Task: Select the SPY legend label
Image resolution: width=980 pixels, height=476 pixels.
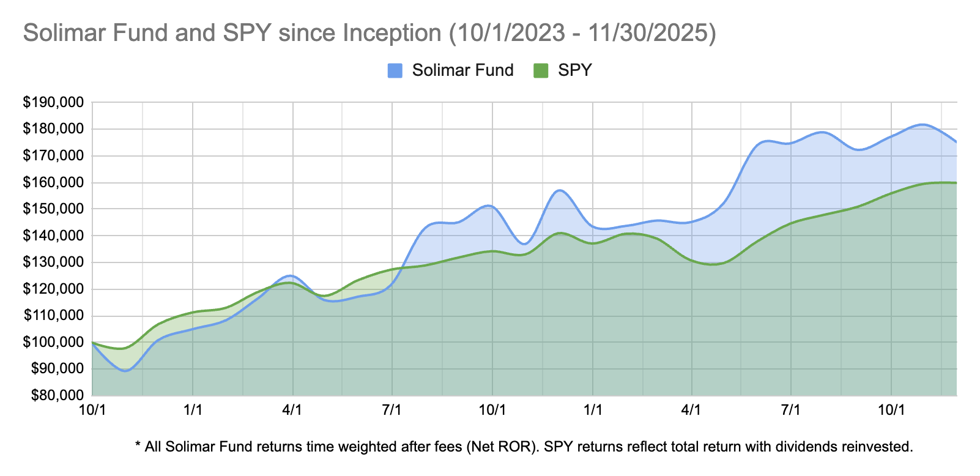Action: click(x=575, y=70)
